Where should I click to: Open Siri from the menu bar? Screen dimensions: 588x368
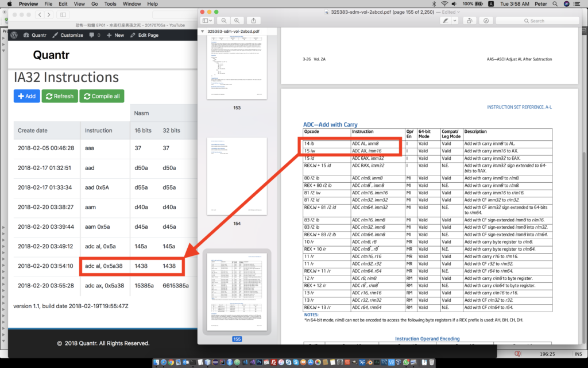(567, 4)
